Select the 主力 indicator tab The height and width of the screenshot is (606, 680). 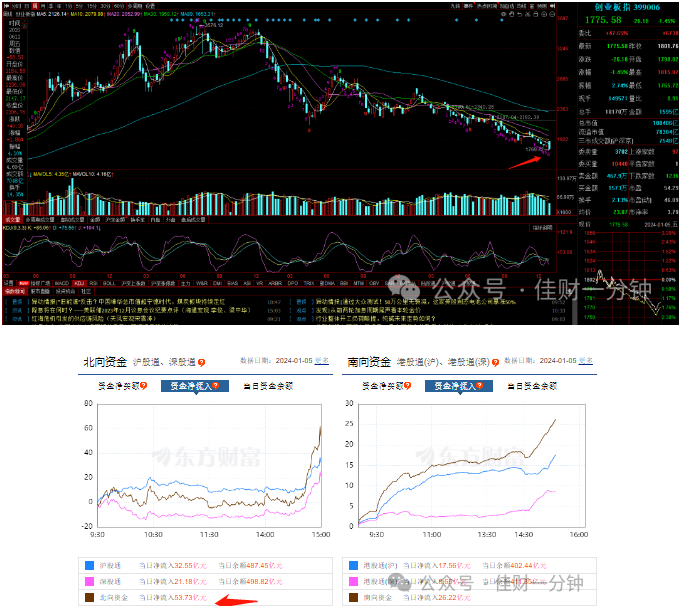[186, 283]
